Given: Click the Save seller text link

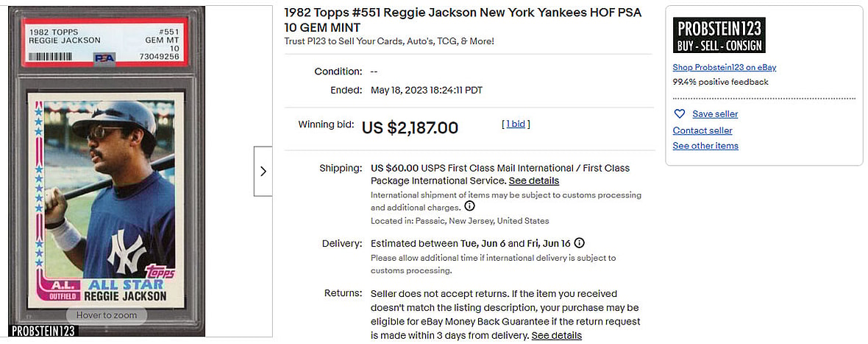Looking at the screenshot, I should pyautogui.click(x=715, y=114).
